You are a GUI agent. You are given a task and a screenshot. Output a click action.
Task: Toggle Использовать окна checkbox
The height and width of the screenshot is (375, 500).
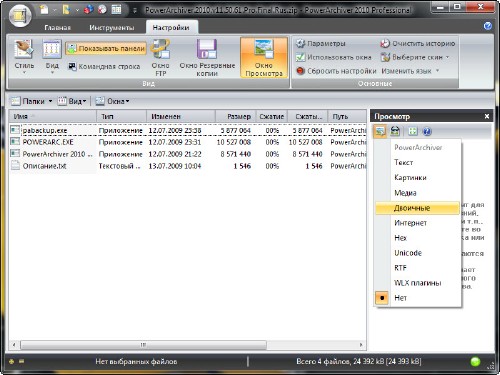tap(301, 57)
